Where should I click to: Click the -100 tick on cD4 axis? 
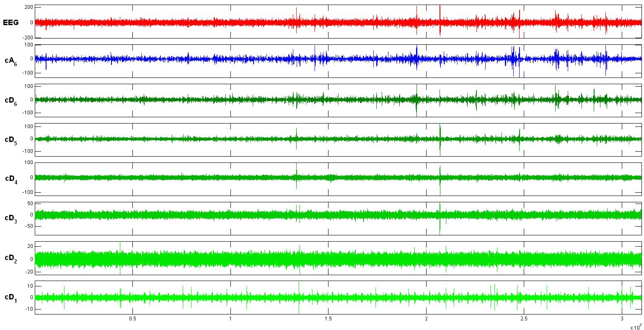click(28, 192)
